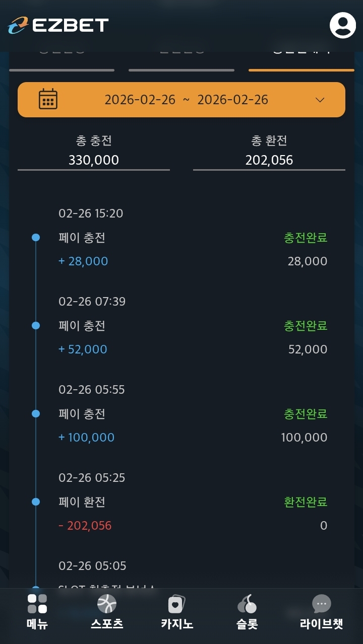Open the 스포츠 basketball icon
The width and height of the screenshot is (363, 644).
tap(107, 604)
